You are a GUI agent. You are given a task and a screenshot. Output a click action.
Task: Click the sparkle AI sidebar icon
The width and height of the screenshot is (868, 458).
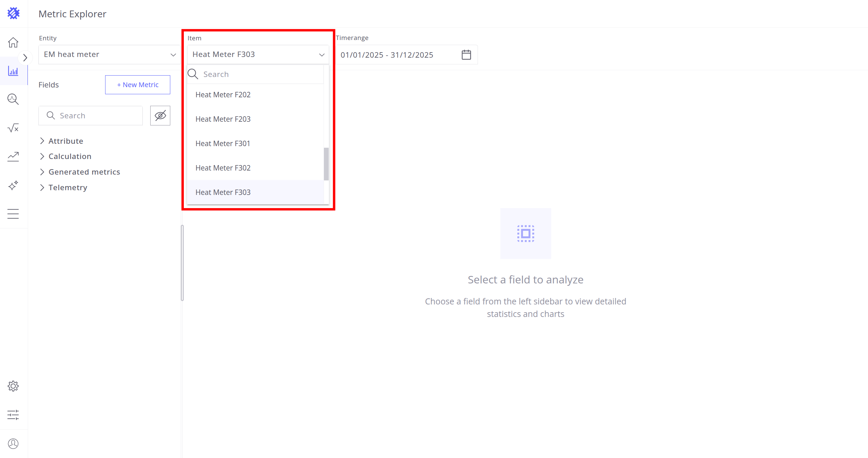click(13, 185)
